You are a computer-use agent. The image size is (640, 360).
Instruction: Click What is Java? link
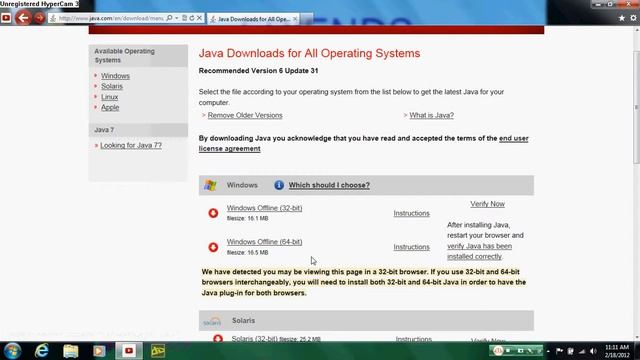coord(431,116)
